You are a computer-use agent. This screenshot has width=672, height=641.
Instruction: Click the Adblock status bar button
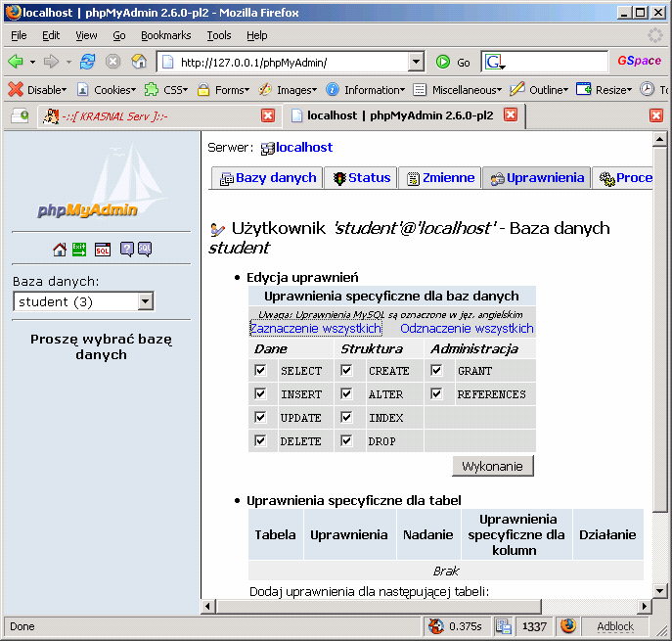point(615,626)
